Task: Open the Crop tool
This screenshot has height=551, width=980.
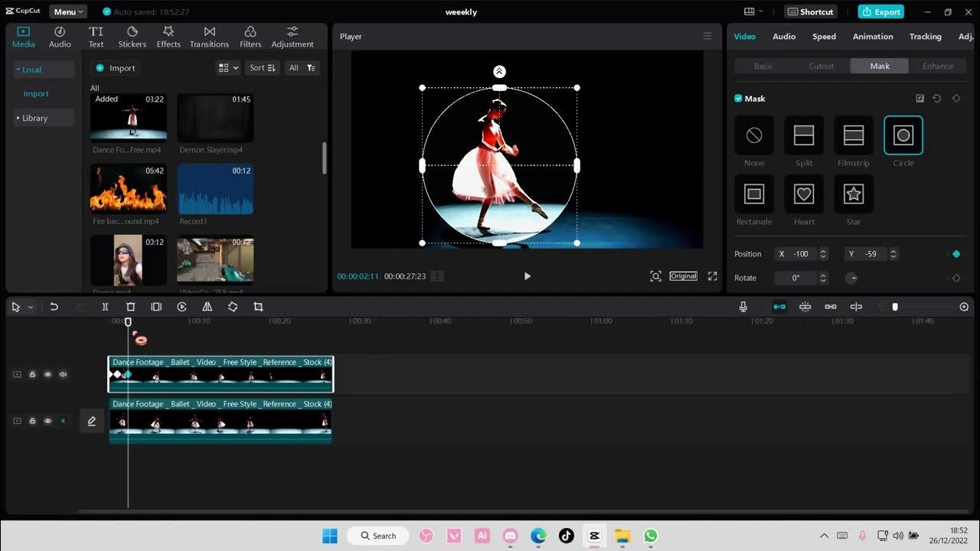Action: [x=258, y=307]
